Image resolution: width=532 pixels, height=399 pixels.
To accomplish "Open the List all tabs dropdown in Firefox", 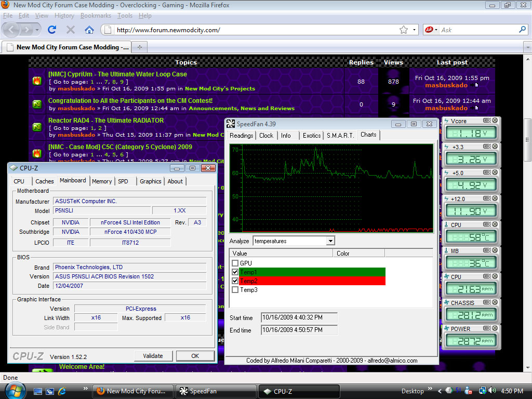I will pos(528,47).
